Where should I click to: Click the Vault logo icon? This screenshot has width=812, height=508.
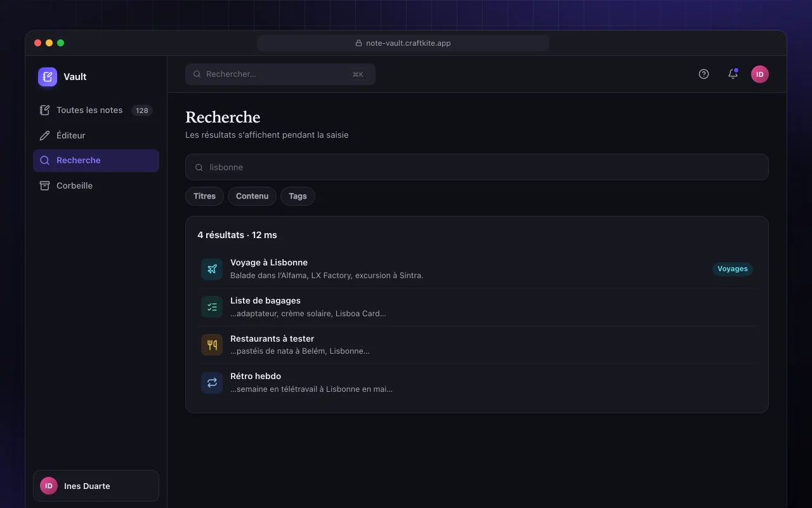pyautogui.click(x=48, y=77)
